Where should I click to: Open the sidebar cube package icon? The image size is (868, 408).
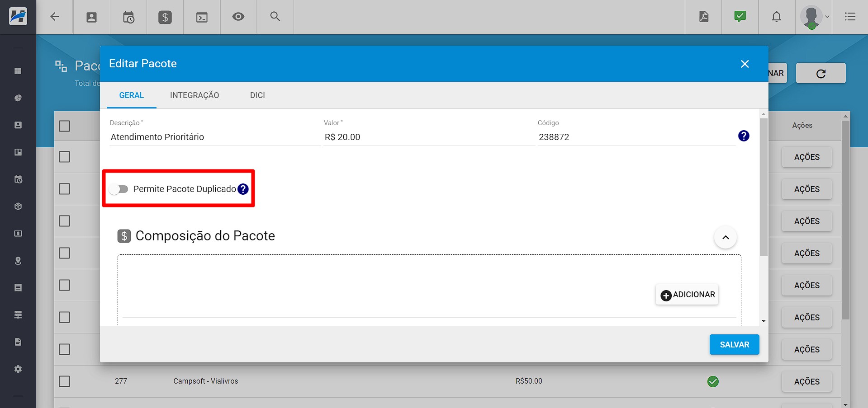click(x=18, y=206)
